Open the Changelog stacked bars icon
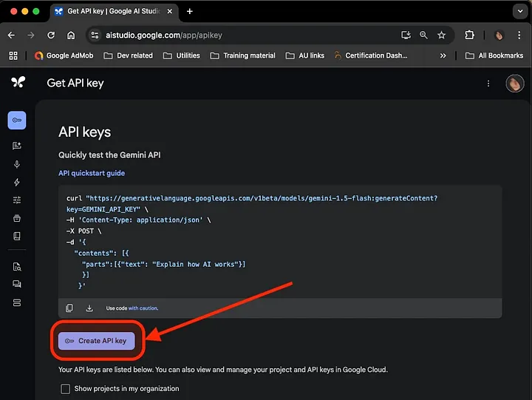Screen dimensions: 532x400 click(x=17, y=302)
